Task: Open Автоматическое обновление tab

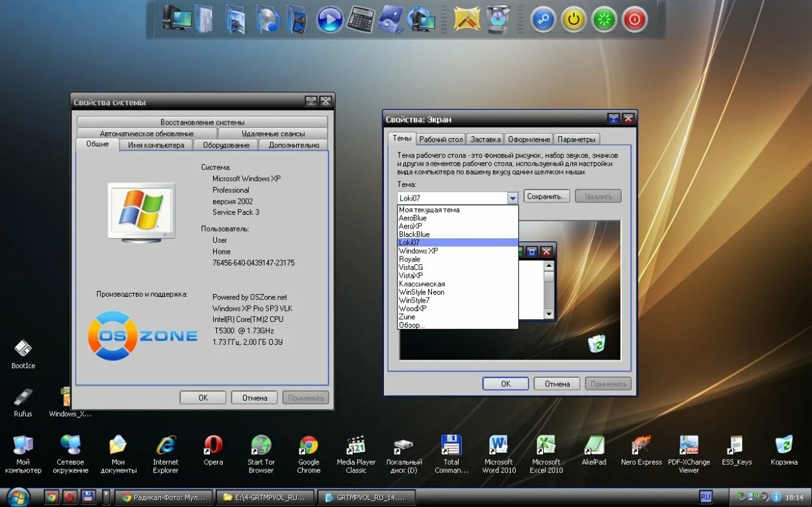Action: click(147, 133)
